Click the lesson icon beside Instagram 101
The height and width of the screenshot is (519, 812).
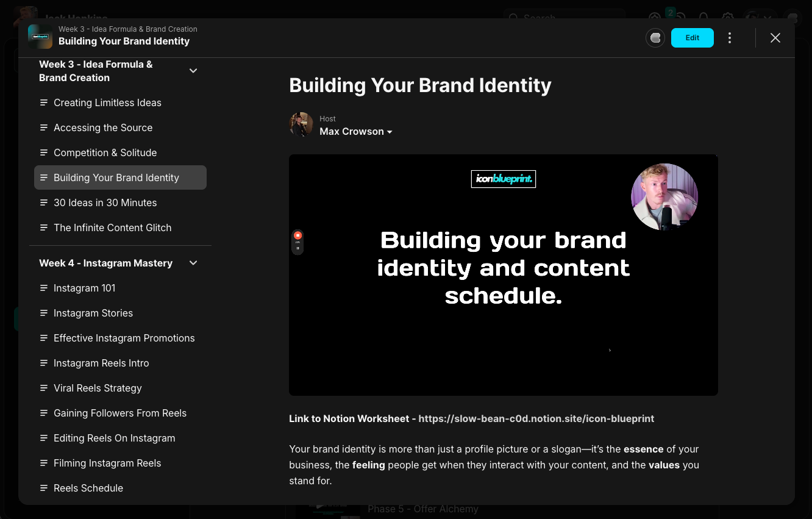(x=44, y=288)
